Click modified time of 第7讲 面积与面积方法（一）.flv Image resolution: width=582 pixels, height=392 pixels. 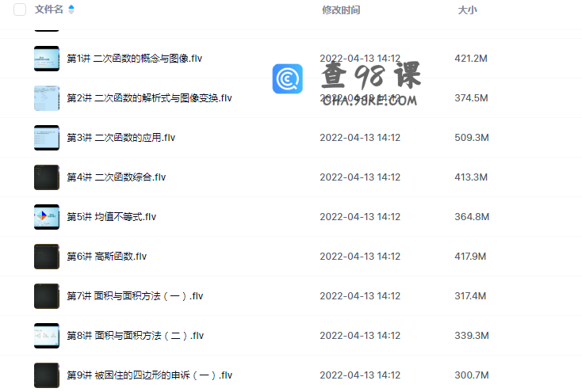[360, 296]
